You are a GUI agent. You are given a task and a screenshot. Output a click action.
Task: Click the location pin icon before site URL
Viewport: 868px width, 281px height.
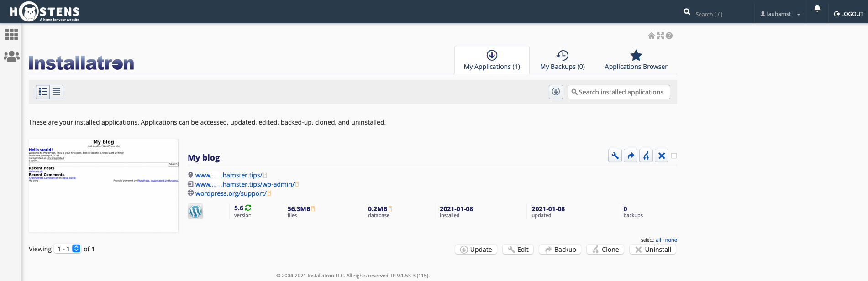[x=190, y=175]
